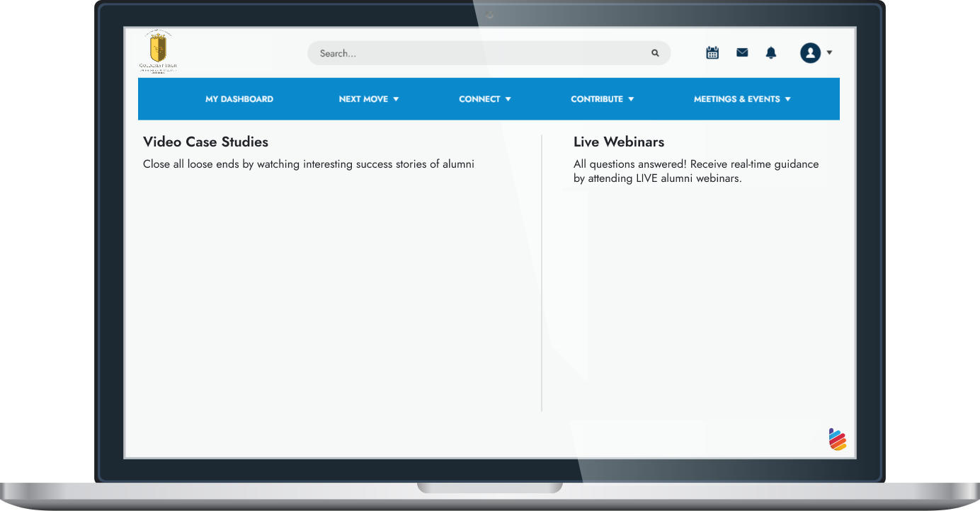980x511 pixels.
Task: Click the school crest logo
Action: click(158, 52)
